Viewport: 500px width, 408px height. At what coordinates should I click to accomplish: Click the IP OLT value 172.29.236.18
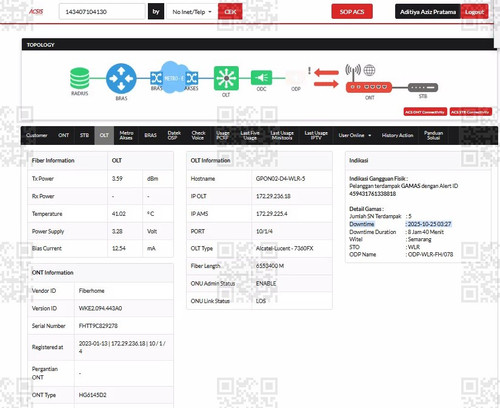[273, 196]
